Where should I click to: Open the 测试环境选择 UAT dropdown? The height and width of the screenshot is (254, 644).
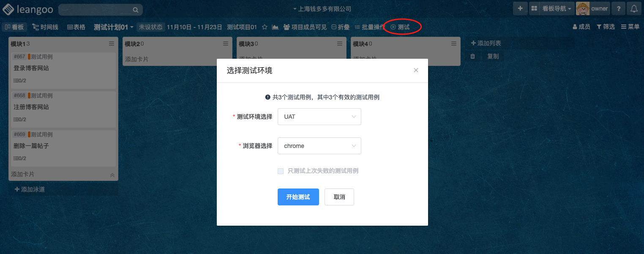[x=319, y=117]
